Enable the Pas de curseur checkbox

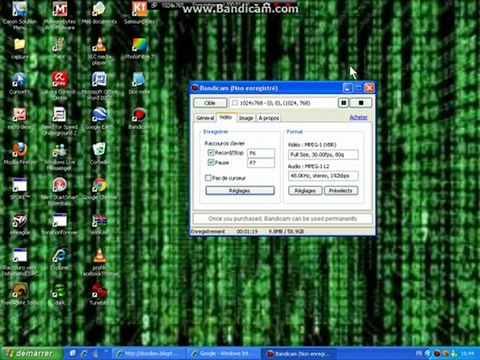(208, 178)
